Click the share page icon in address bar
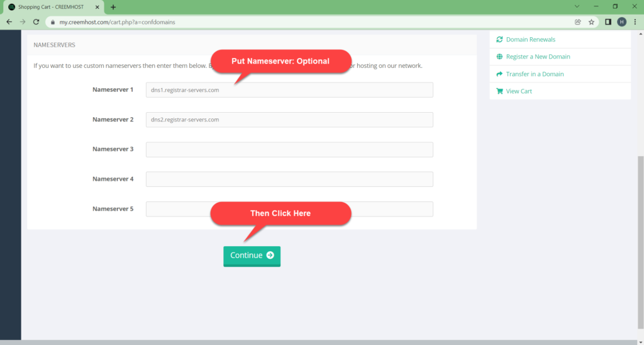The image size is (644, 345). point(578,22)
